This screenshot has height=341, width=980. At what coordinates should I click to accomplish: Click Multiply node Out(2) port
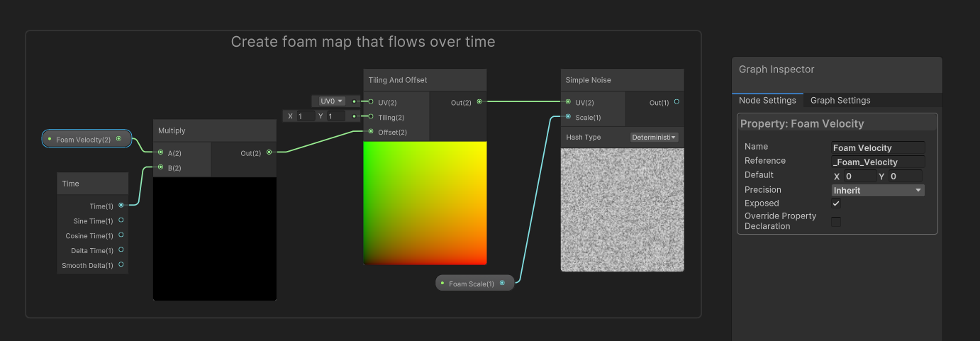click(x=269, y=152)
